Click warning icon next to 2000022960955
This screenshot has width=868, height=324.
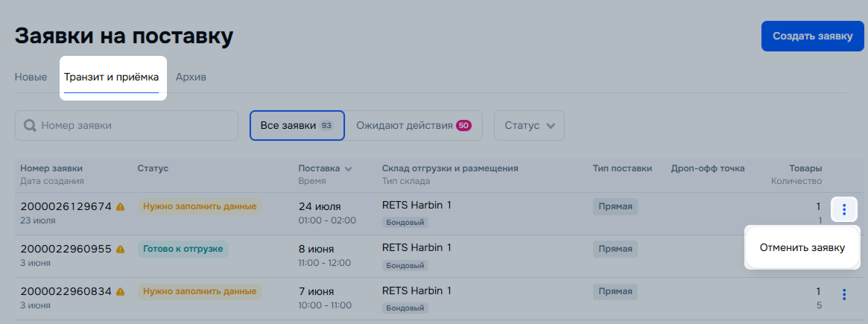coord(121,249)
